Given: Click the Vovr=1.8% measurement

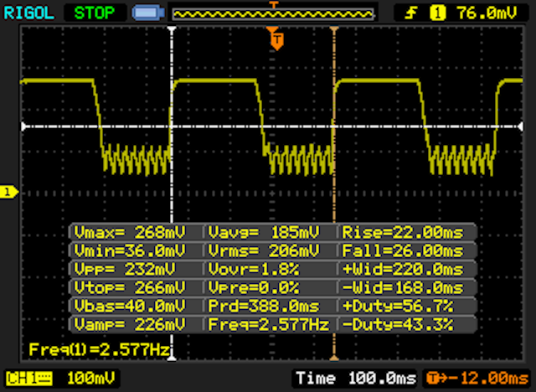Looking at the screenshot, I should (254, 270).
